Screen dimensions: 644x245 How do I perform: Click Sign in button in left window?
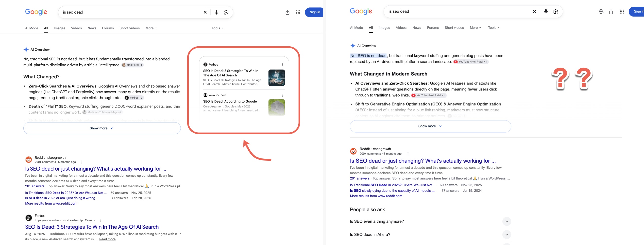tap(314, 12)
